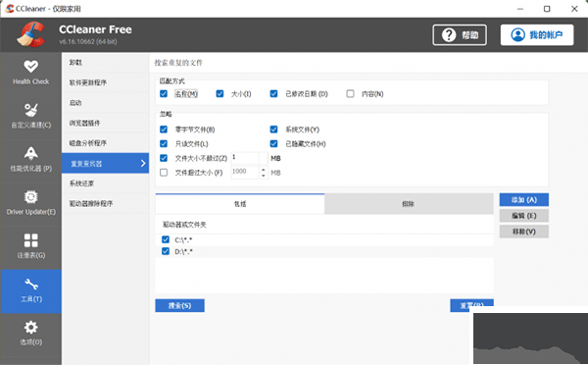Open 注册表(G) grid icon
The height and width of the screenshot is (365, 588).
(x=30, y=240)
